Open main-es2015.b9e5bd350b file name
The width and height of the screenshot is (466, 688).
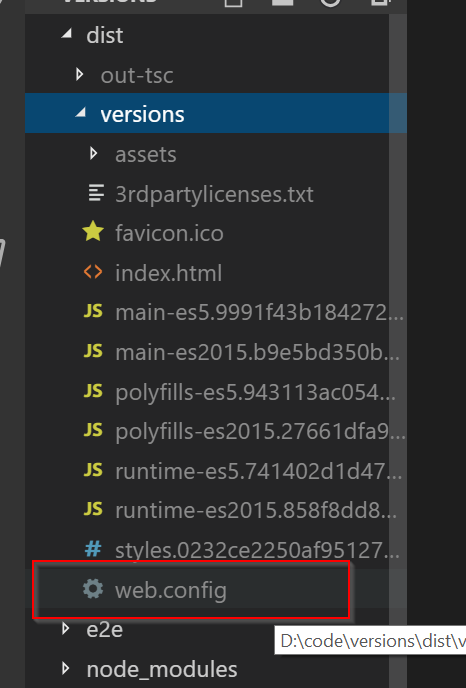[258, 352]
